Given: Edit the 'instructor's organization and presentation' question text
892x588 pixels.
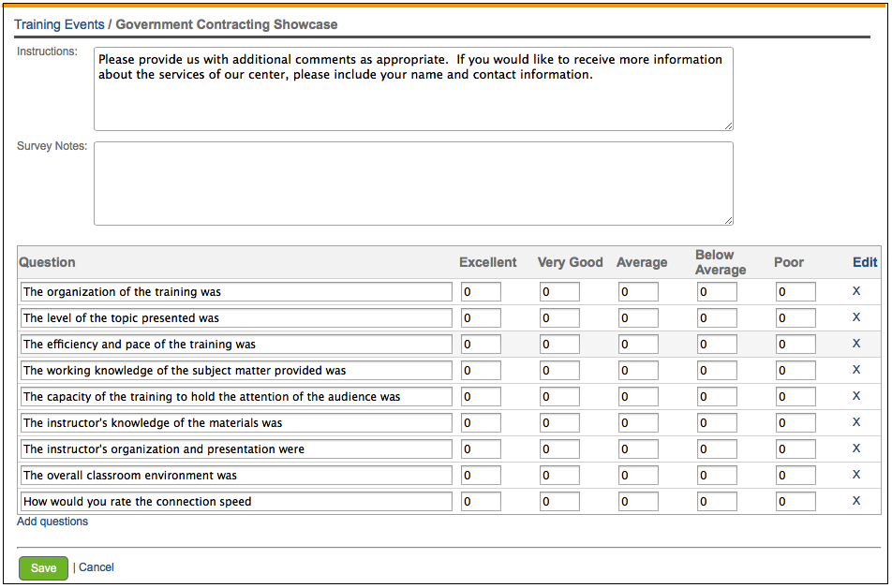Looking at the screenshot, I should point(236,449).
